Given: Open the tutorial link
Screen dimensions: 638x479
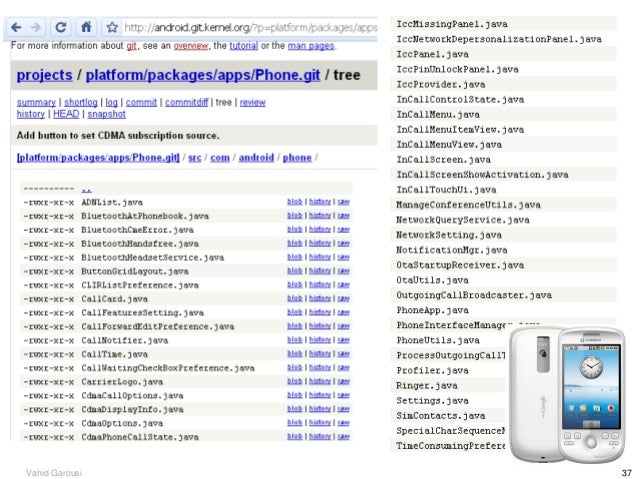Looking at the screenshot, I should [244, 46].
